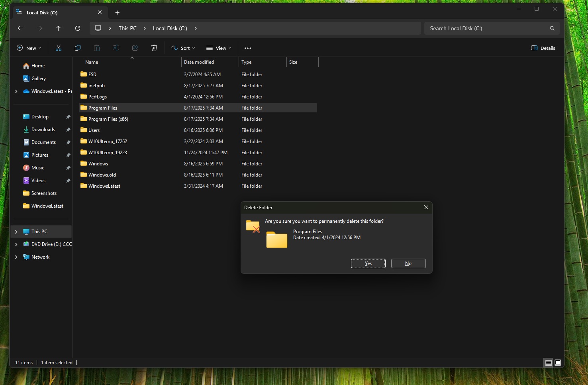
Task: Click the Delete trash icon in the toolbar
Action: (x=154, y=48)
